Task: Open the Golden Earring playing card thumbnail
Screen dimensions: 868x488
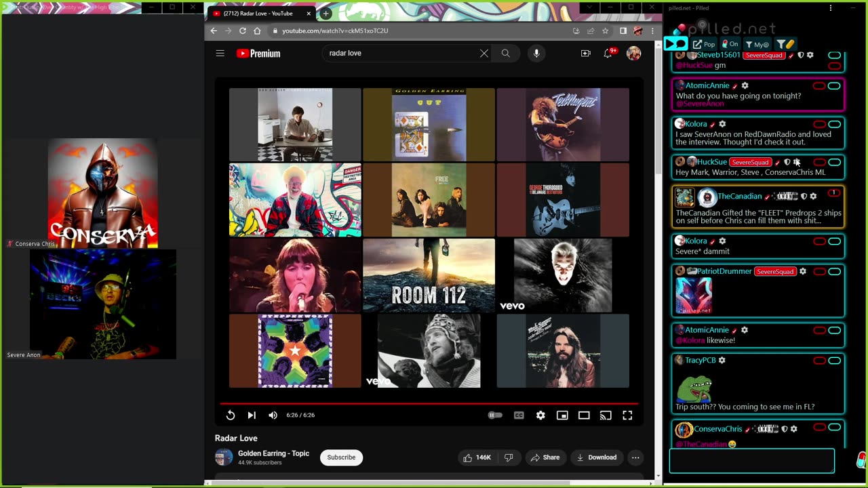Action: (429, 125)
